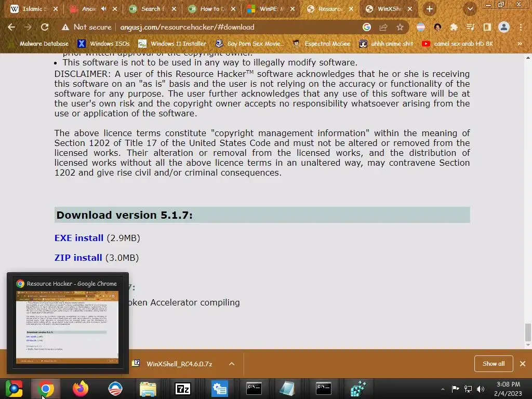Image resolution: width=532 pixels, height=399 pixels.
Task: Open the round flag-striped taskbar icon
Action: click(x=115, y=389)
